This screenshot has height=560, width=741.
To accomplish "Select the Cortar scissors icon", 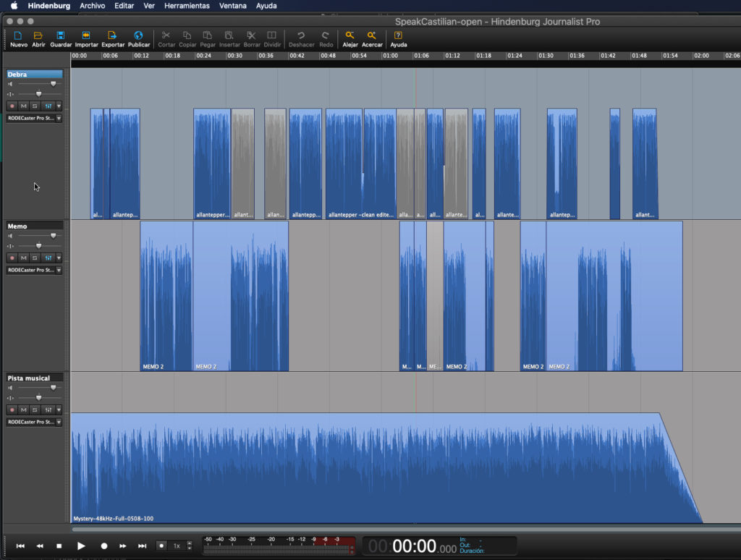I will click(x=166, y=39).
